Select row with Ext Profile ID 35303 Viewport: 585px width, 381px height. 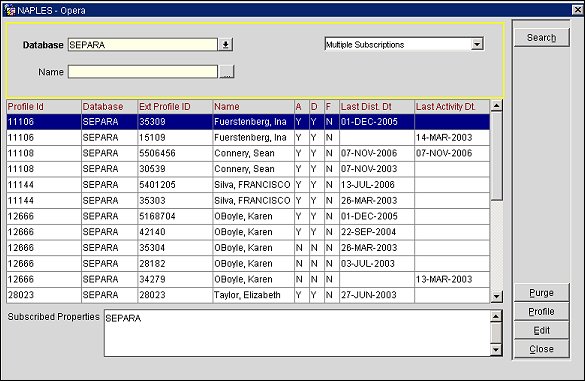(x=248, y=201)
